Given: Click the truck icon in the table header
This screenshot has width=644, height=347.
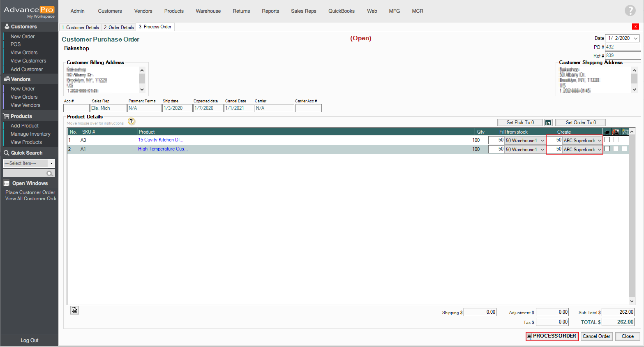Looking at the screenshot, I should pyautogui.click(x=607, y=132).
